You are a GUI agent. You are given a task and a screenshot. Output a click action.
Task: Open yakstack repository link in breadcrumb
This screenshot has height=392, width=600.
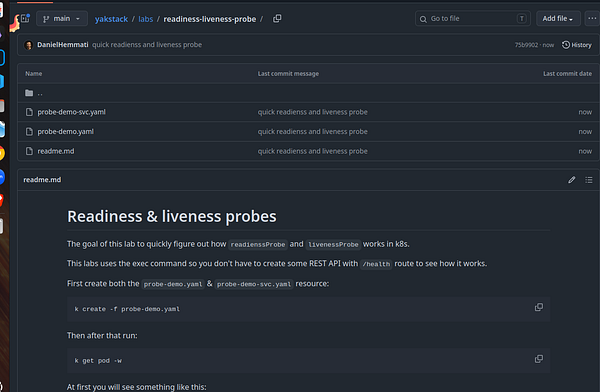click(111, 19)
